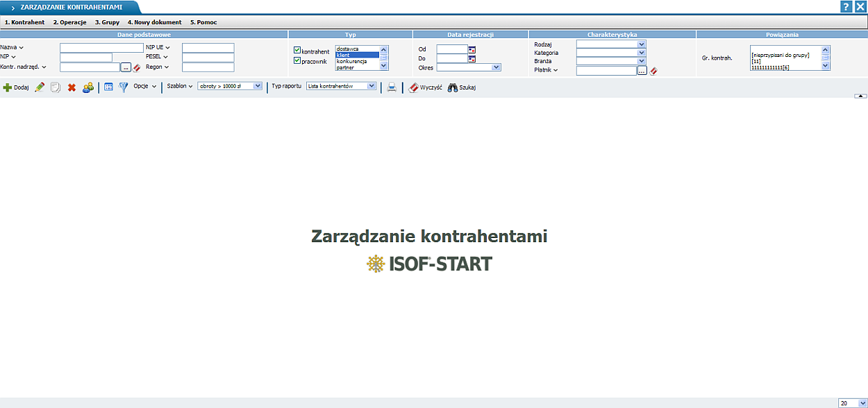Screen dimensions: 868x408
Task: Click the contractor group people icon
Action: (x=88, y=87)
